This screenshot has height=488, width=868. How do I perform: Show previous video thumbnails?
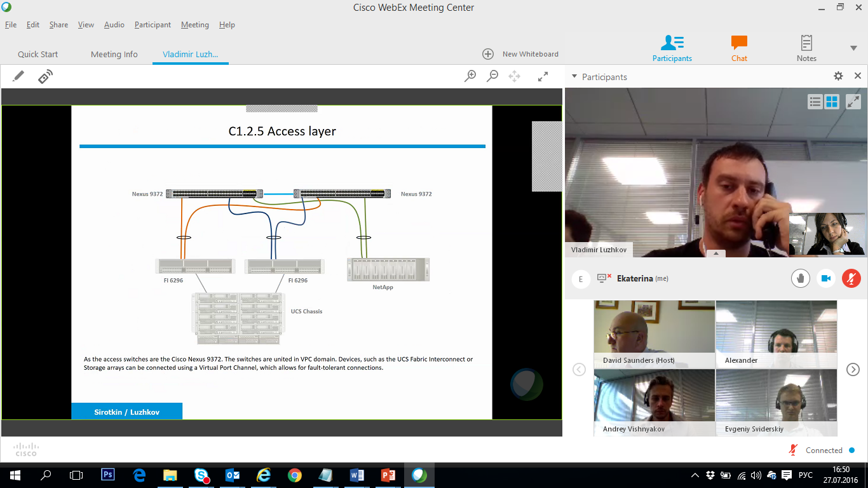tap(579, 369)
